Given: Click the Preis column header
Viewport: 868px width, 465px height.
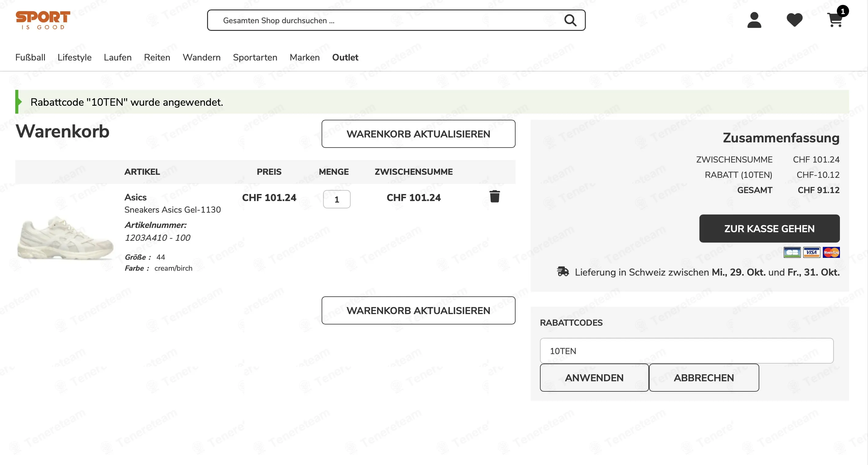Looking at the screenshot, I should [269, 171].
